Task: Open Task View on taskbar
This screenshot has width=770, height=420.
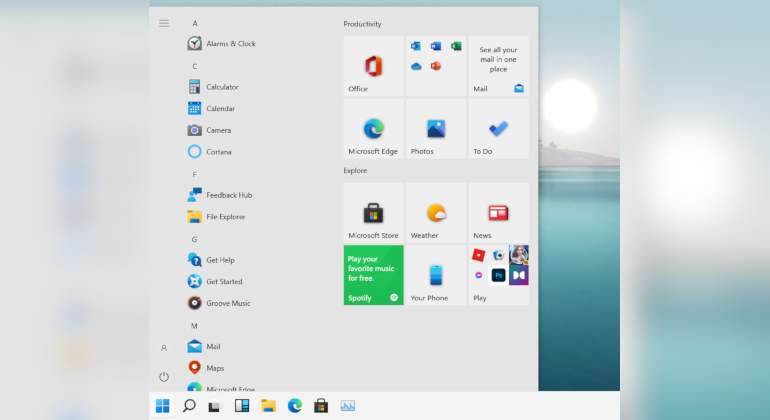Action: [214, 407]
